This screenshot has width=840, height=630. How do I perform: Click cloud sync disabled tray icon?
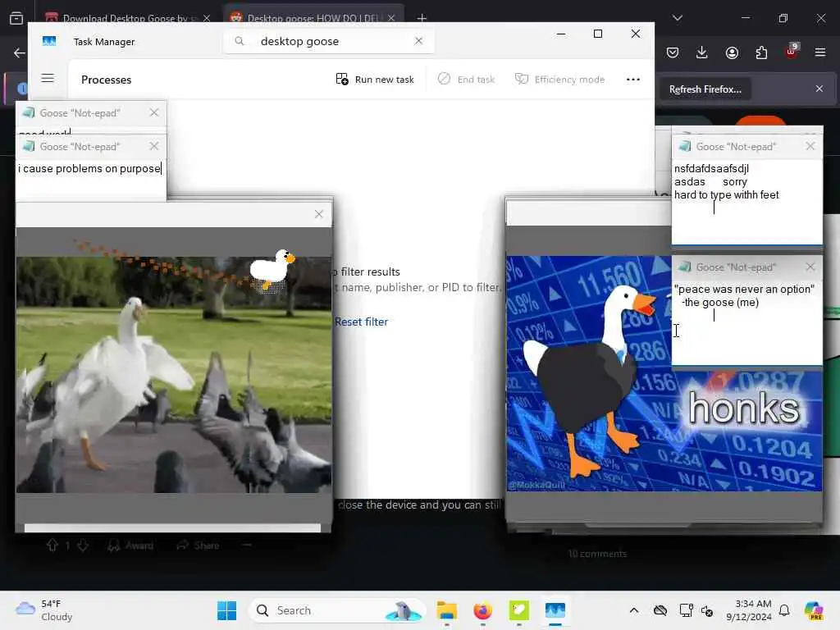pos(660,610)
